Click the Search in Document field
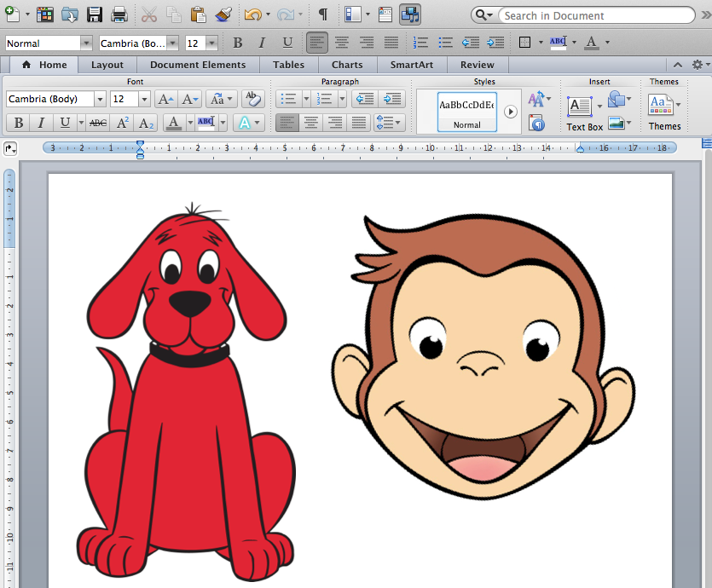This screenshot has height=588, width=712. (597, 16)
